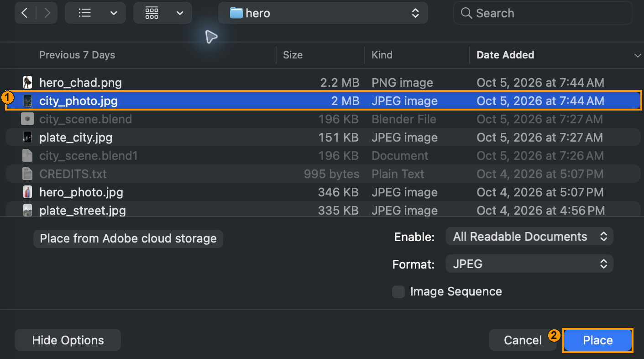The width and height of the screenshot is (644, 359).
Task: Sort files by the Date Added header
Action: 505,55
